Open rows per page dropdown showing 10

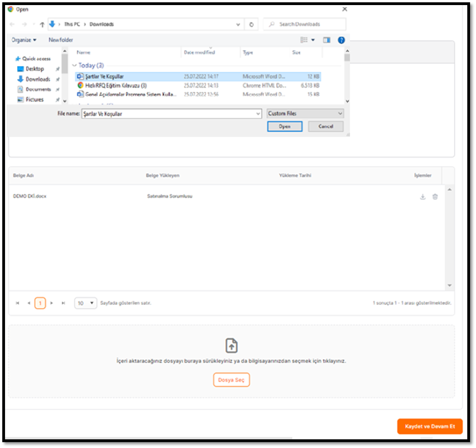pyautogui.click(x=86, y=303)
